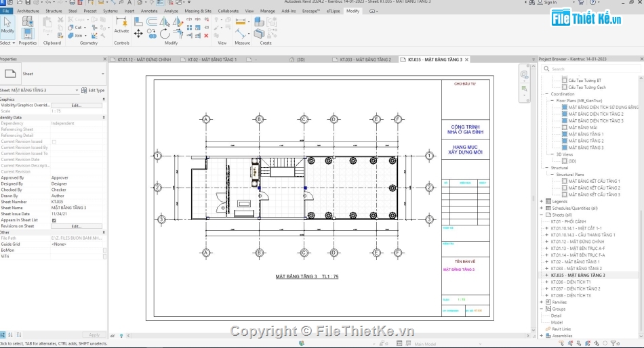644x348 pixels.
Task: Select sheet KT.036 - DIỆN TÍCH T1
Action: 571,282
